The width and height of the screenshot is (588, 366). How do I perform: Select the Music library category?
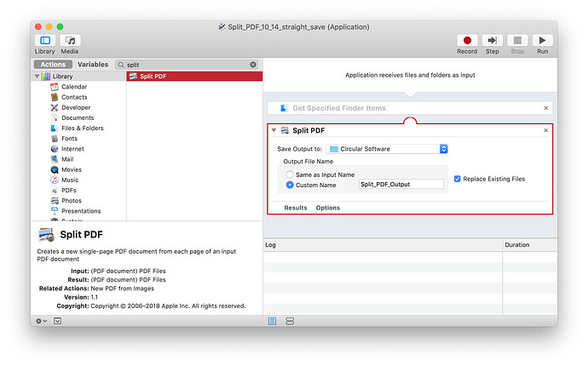point(70,180)
